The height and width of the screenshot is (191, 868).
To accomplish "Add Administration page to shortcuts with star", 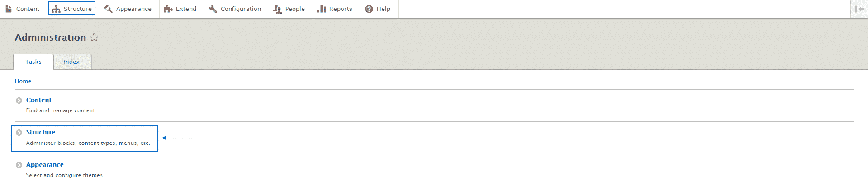I will pyautogui.click(x=94, y=38).
